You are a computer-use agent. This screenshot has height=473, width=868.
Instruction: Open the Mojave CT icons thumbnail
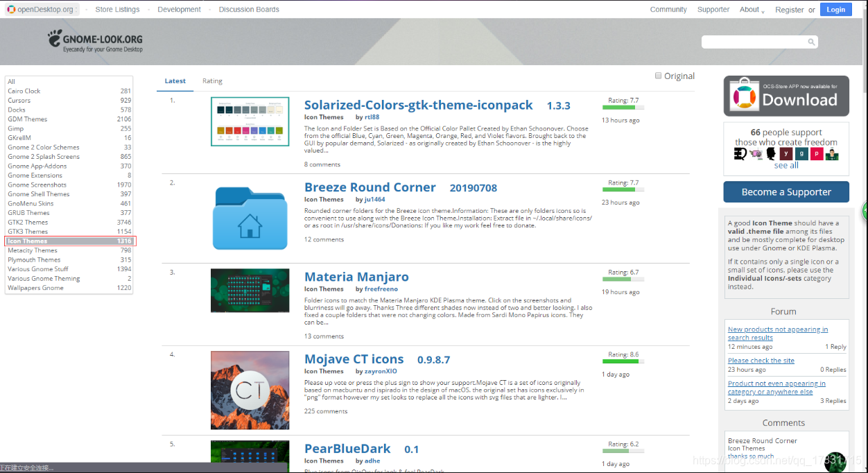(x=250, y=390)
